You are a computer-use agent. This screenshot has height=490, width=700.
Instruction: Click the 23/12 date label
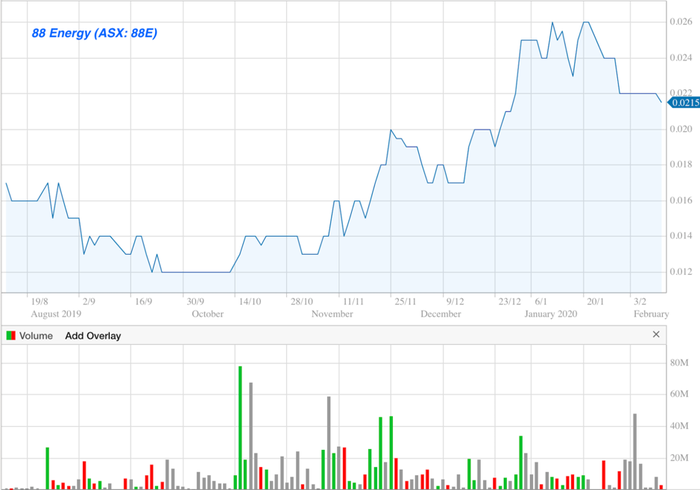pyautogui.click(x=509, y=302)
